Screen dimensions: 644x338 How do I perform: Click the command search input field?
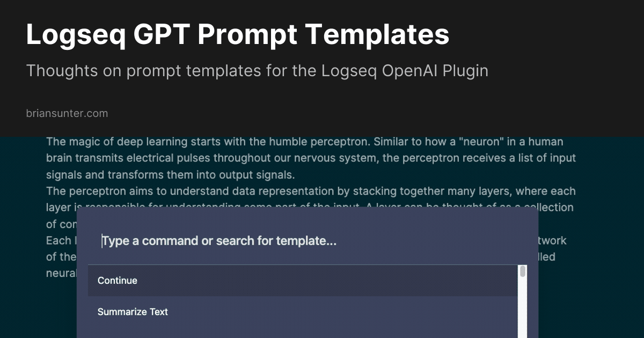(306, 241)
